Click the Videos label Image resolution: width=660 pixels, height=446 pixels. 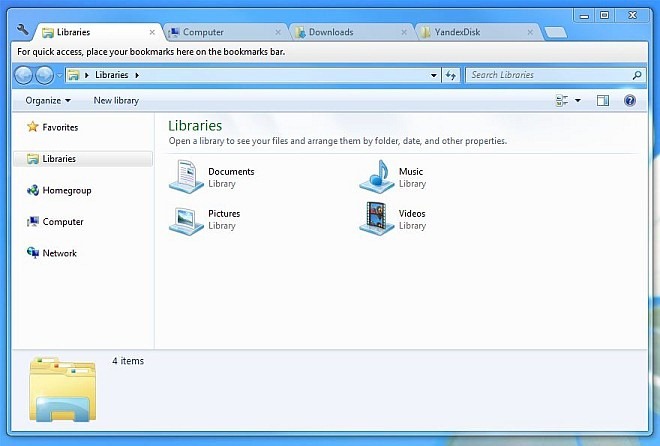[x=412, y=214]
